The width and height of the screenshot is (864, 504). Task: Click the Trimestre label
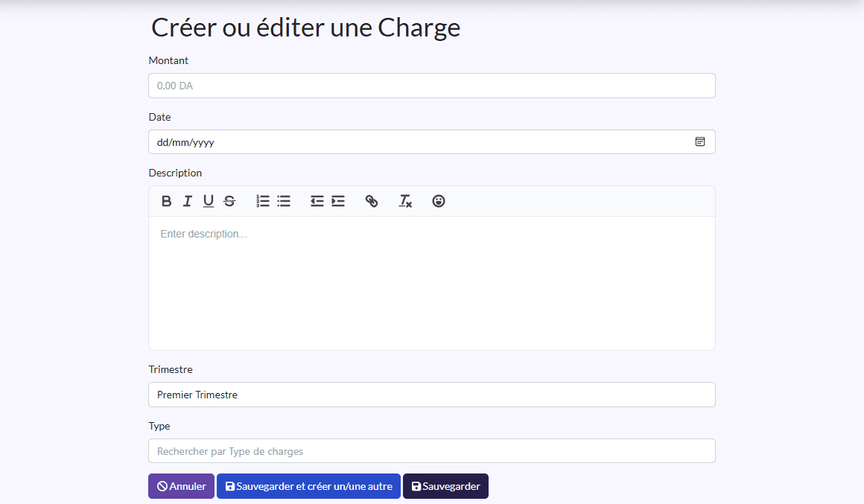pyautogui.click(x=171, y=369)
